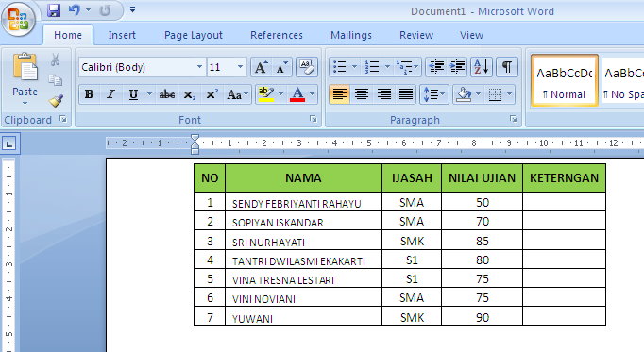Align text to the right
Viewport: 644px width, 352px height.
pyautogui.click(x=383, y=94)
